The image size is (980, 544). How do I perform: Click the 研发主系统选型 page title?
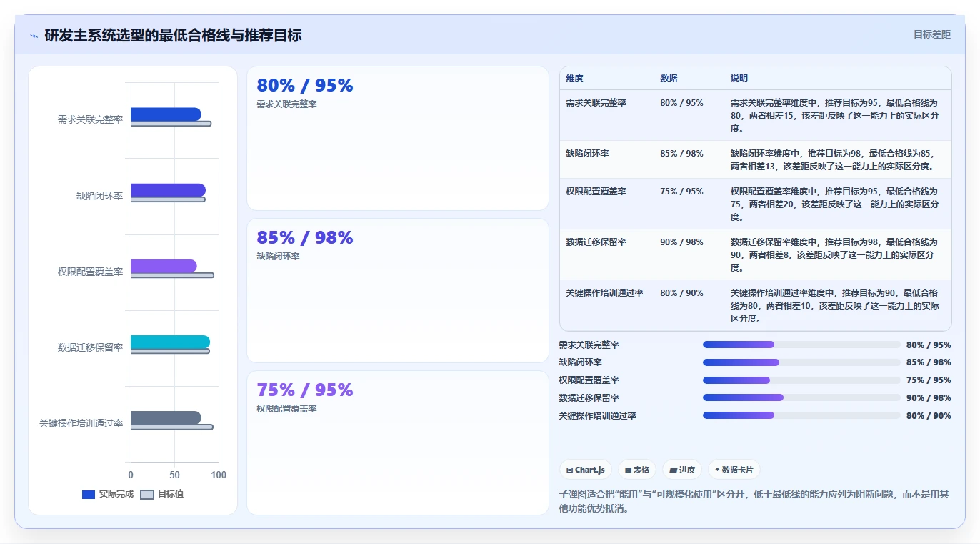(173, 35)
